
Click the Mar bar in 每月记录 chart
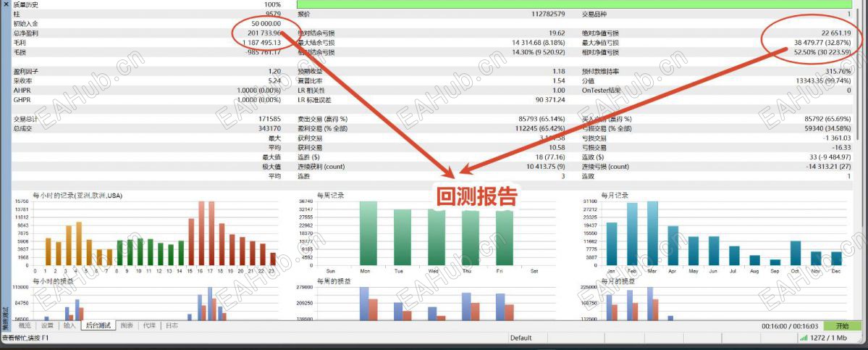(x=653, y=234)
